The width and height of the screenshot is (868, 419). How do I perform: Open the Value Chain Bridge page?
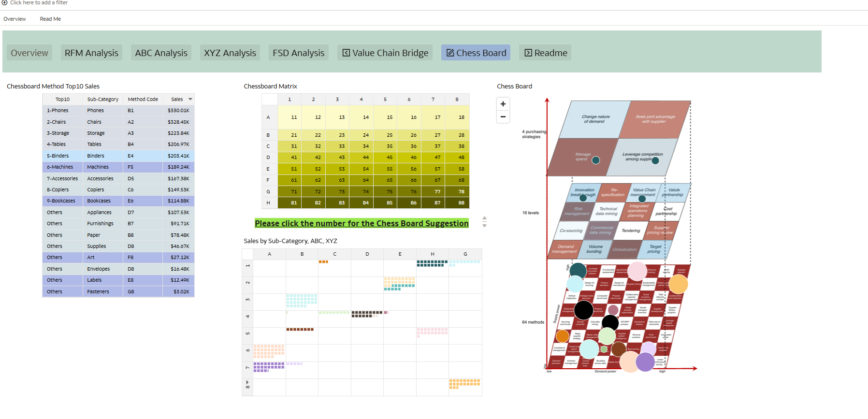[385, 53]
